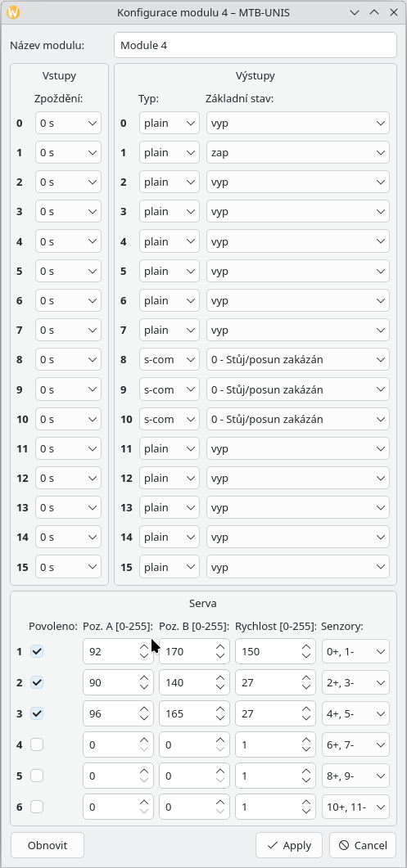Increase servo 6 Rychlost value with up arrow
Screen dimensions: 407x868
click(x=306, y=802)
